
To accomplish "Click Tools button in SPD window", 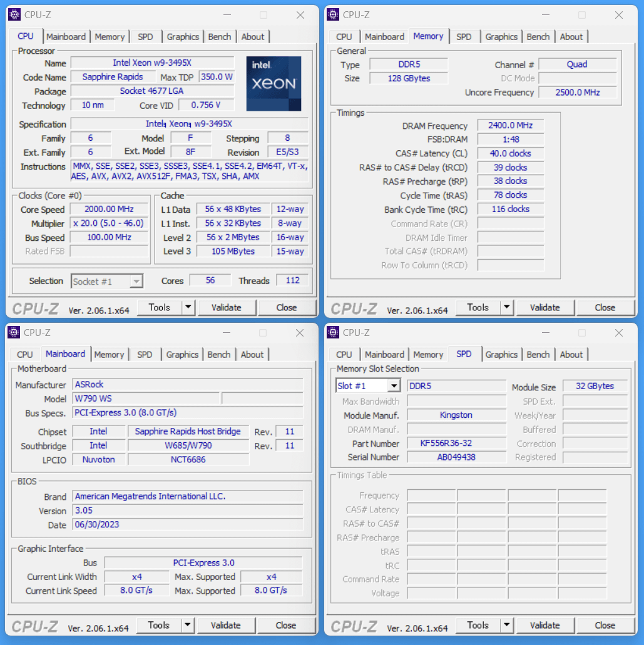I will 478,625.
